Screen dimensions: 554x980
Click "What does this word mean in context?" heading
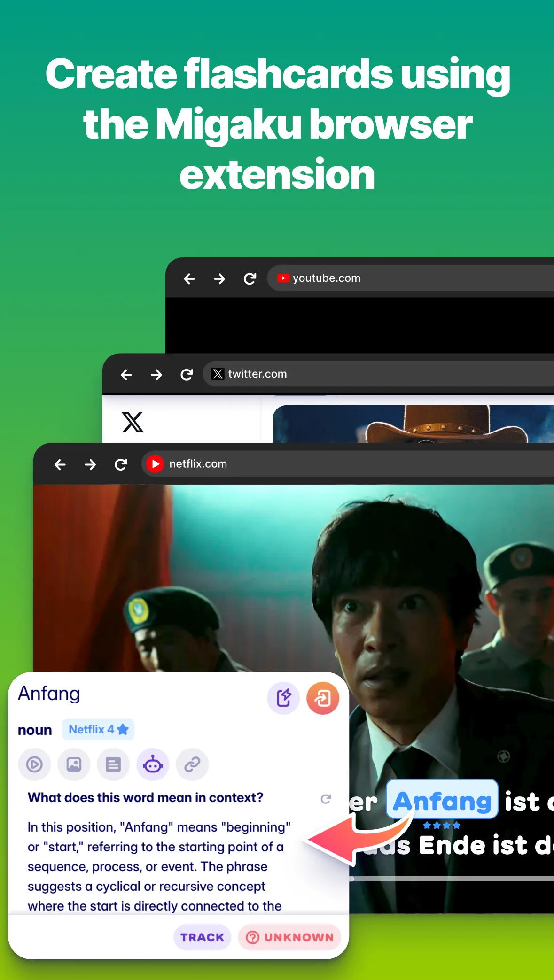145,797
